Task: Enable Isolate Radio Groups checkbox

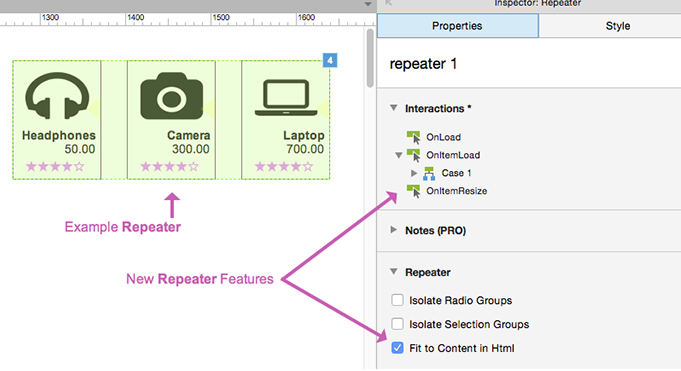Action: pos(397,300)
